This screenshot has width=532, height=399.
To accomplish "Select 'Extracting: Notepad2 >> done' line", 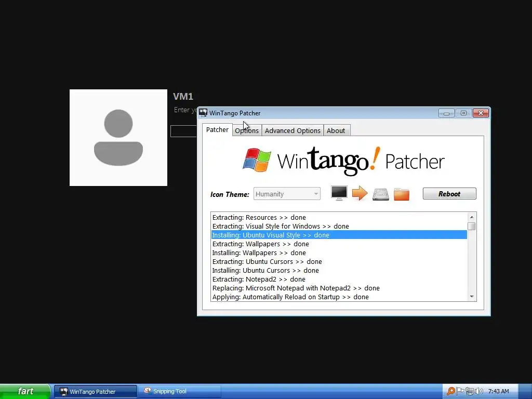I will coord(339,279).
